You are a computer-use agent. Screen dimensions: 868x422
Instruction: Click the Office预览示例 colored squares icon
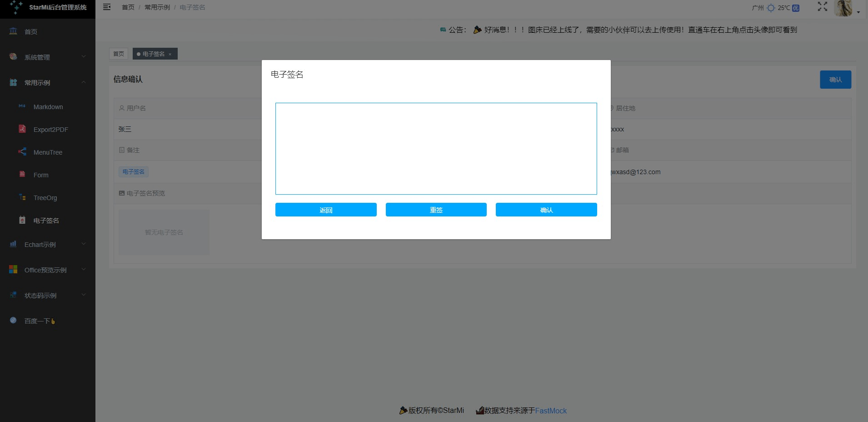point(13,270)
